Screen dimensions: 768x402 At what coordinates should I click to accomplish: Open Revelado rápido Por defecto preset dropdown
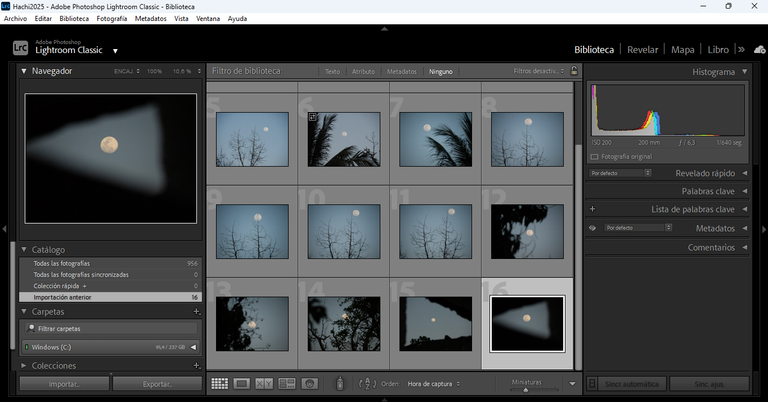click(x=620, y=173)
